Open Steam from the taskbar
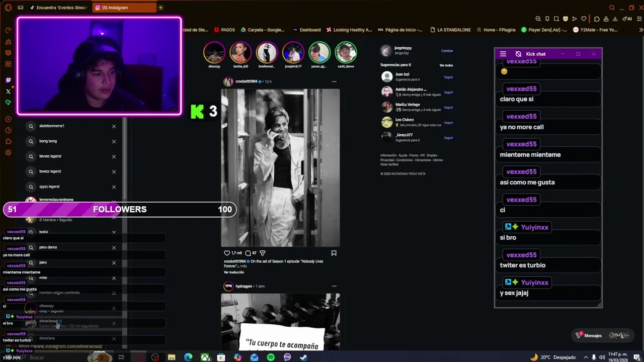The height and width of the screenshot is (362, 644). point(303,357)
